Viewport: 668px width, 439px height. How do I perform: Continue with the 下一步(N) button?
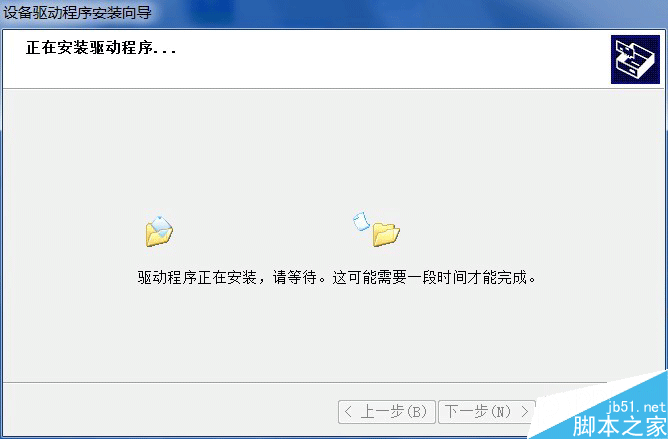(487, 412)
